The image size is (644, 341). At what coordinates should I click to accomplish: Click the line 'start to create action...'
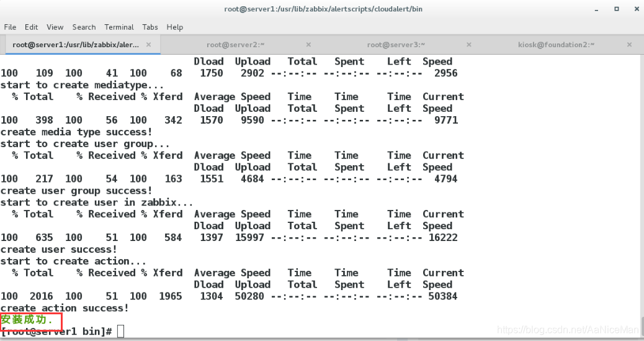pyautogui.click(x=73, y=261)
